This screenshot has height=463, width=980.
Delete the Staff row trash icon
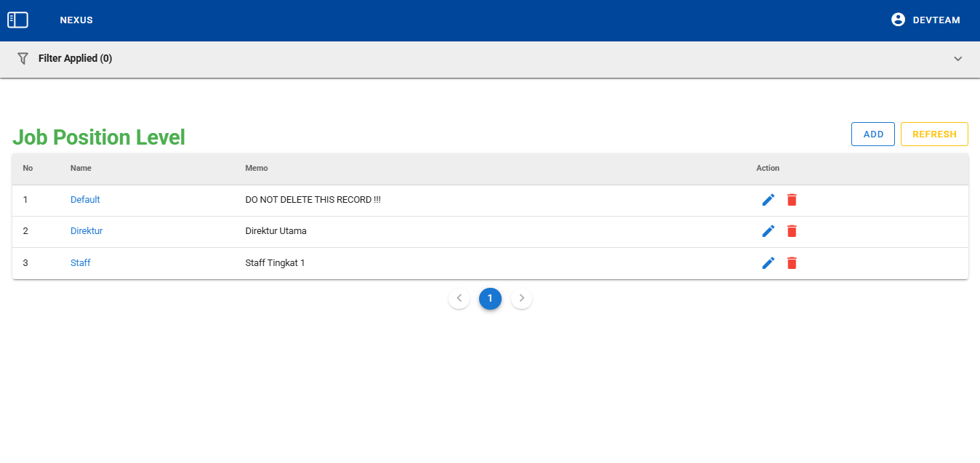792,263
